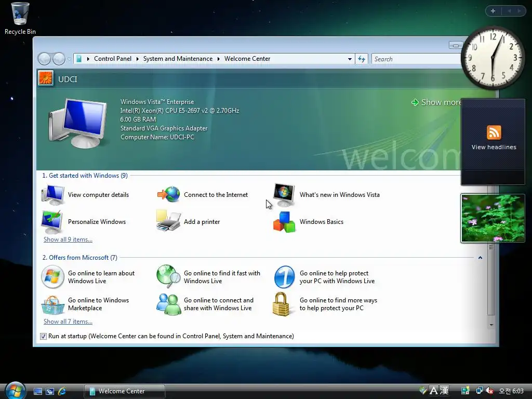The height and width of the screenshot is (399, 532).
Task: Click the Add a printer icon
Action: click(168, 221)
